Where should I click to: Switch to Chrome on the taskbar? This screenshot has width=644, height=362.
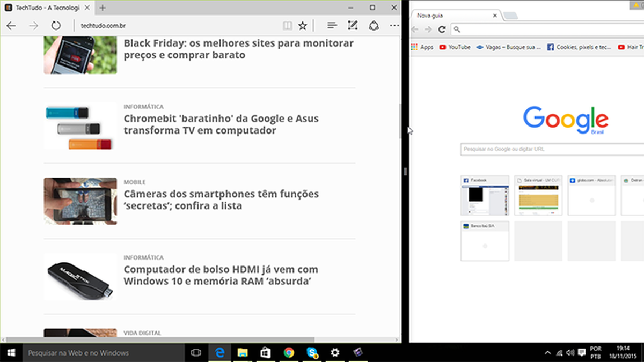pyautogui.click(x=289, y=352)
